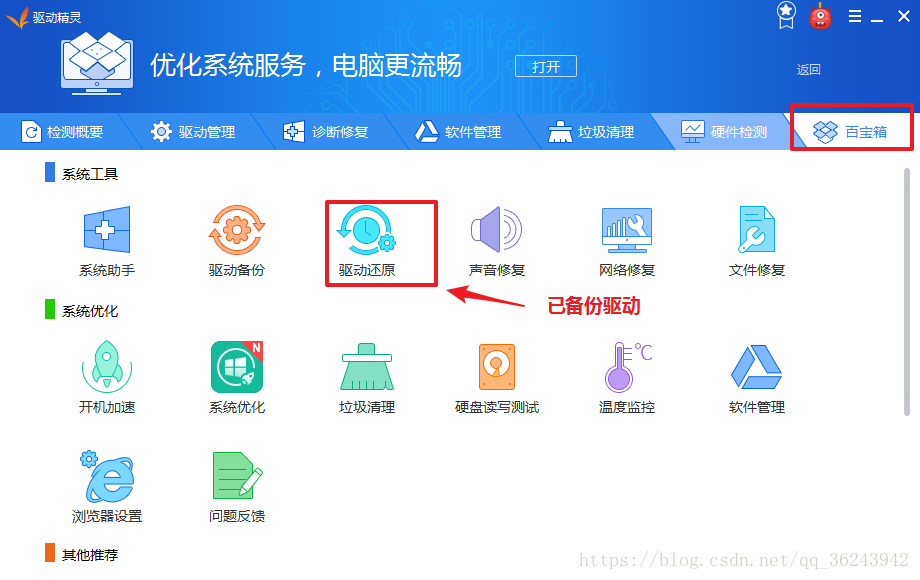Open the 网络修复 network repair tool
Screen dimensions: 920x580
[627, 230]
